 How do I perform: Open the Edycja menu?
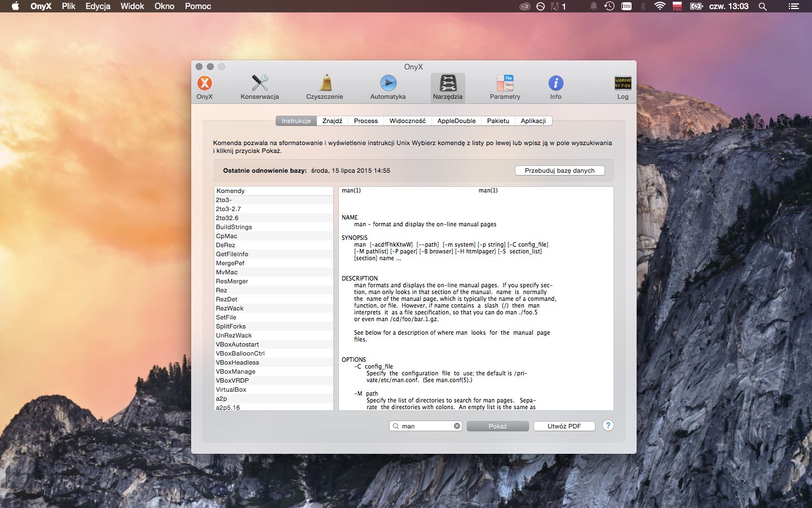coord(98,6)
